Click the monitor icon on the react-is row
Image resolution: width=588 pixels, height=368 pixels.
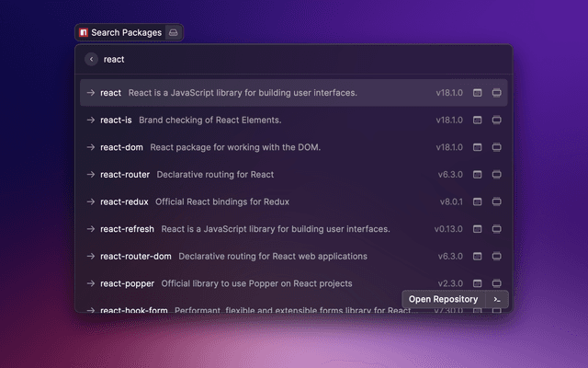pos(497,120)
